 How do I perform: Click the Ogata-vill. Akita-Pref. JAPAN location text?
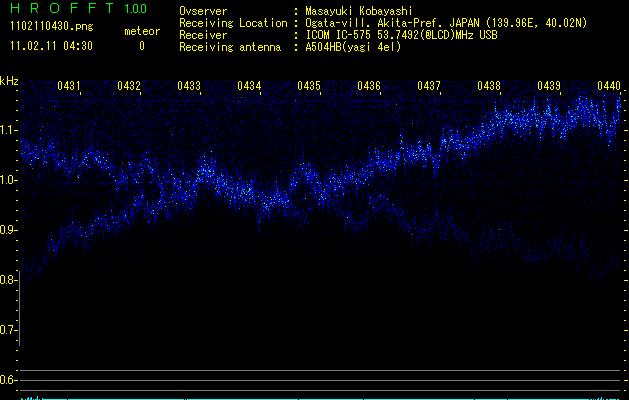click(x=446, y=23)
